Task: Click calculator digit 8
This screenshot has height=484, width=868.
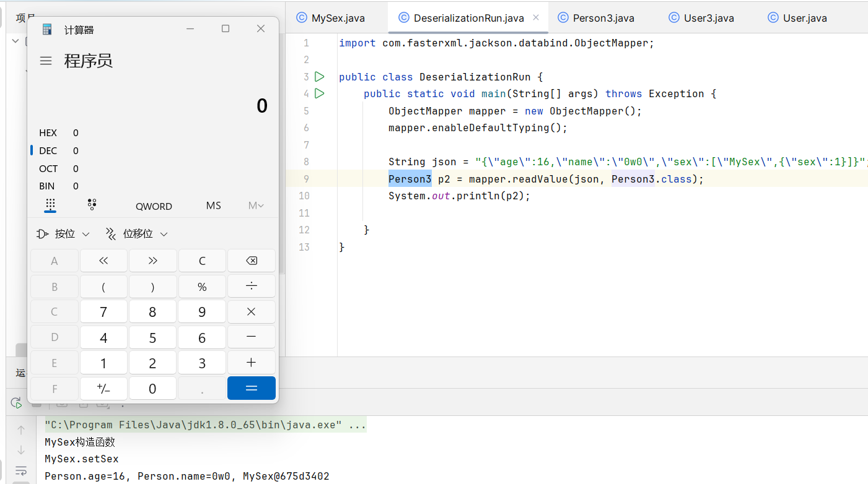Action: pos(152,312)
